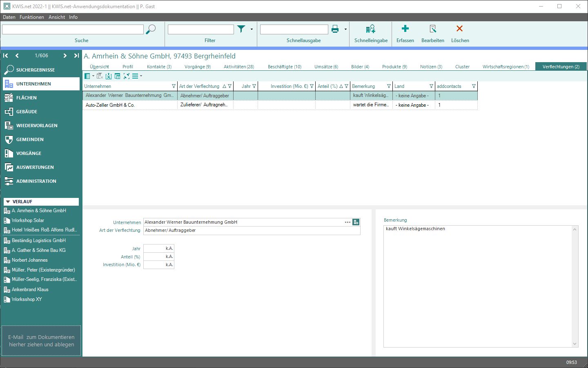Viewport: 588px width, 368px height.
Task: Open Auswertungen in sidebar
Action: pyautogui.click(x=41, y=167)
